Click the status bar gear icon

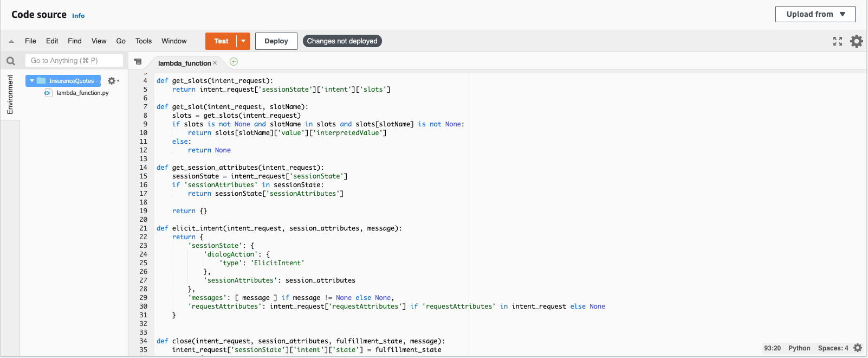tap(858, 348)
